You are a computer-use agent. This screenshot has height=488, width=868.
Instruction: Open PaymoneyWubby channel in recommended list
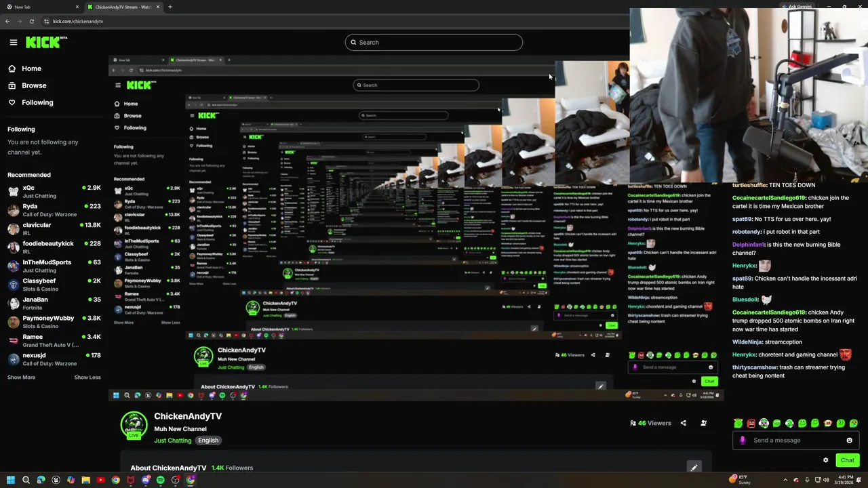click(54, 322)
